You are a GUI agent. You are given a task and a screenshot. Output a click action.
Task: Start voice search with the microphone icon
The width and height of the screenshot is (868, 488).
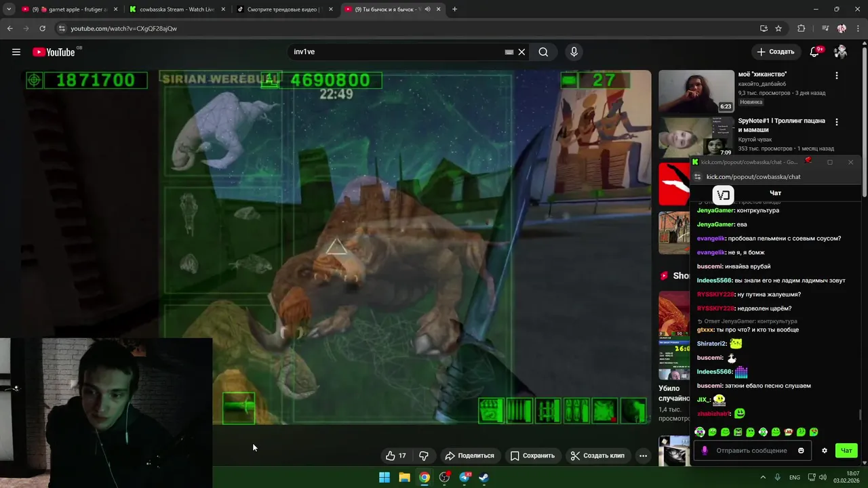(574, 52)
